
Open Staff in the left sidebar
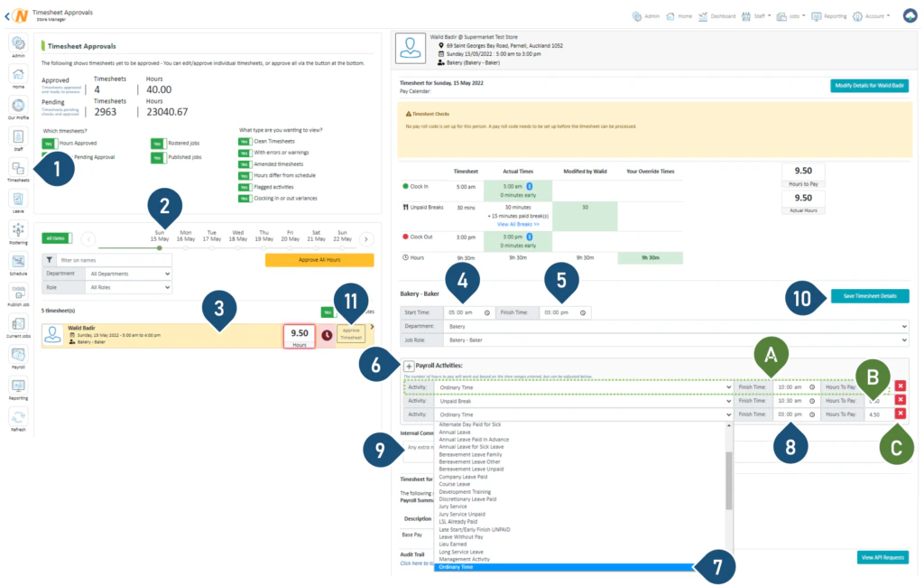tap(18, 137)
